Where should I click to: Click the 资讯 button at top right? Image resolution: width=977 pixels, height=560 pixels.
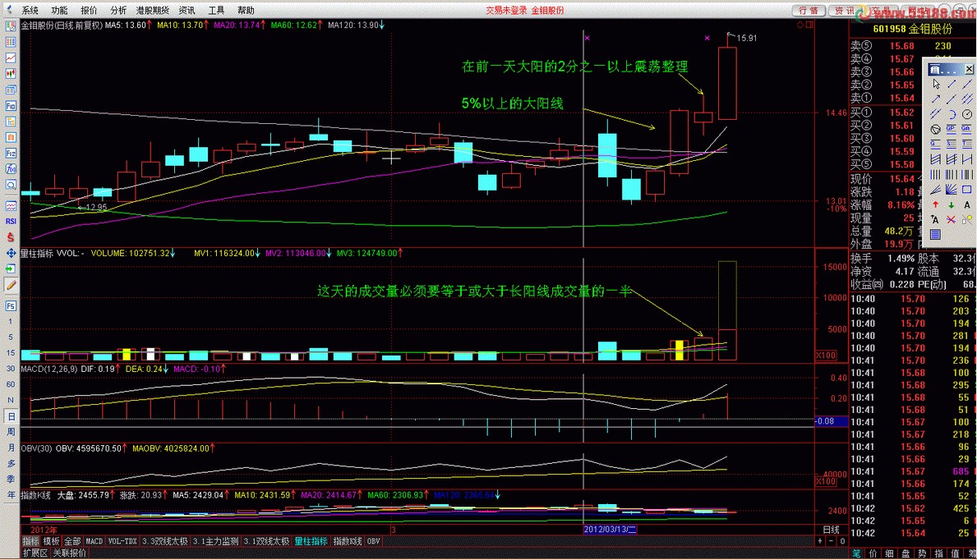844,11
